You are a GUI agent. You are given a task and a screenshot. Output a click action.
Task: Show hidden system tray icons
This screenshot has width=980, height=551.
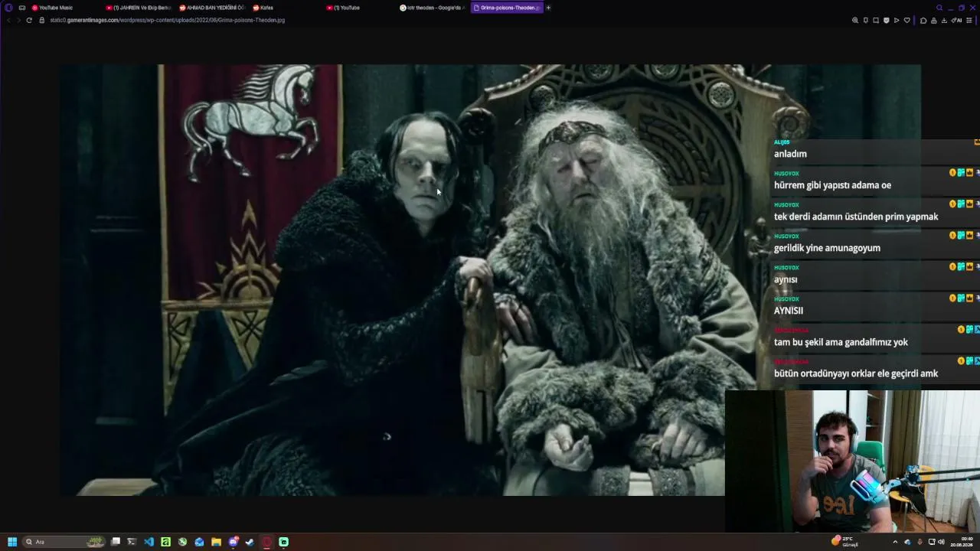[895, 542]
